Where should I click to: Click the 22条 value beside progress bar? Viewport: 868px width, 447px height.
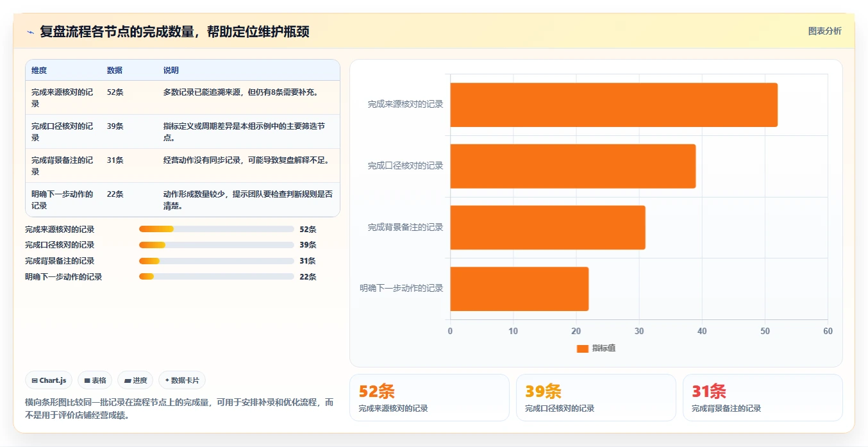click(308, 277)
